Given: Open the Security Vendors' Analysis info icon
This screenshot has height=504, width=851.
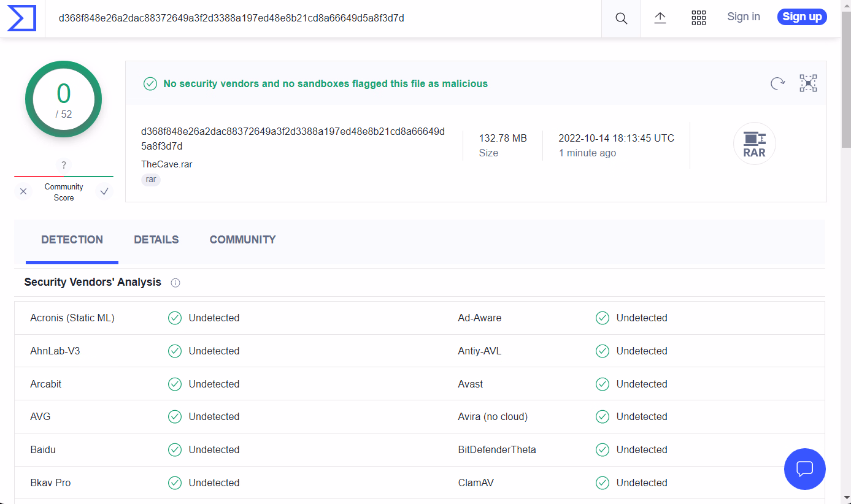Looking at the screenshot, I should pyautogui.click(x=175, y=283).
